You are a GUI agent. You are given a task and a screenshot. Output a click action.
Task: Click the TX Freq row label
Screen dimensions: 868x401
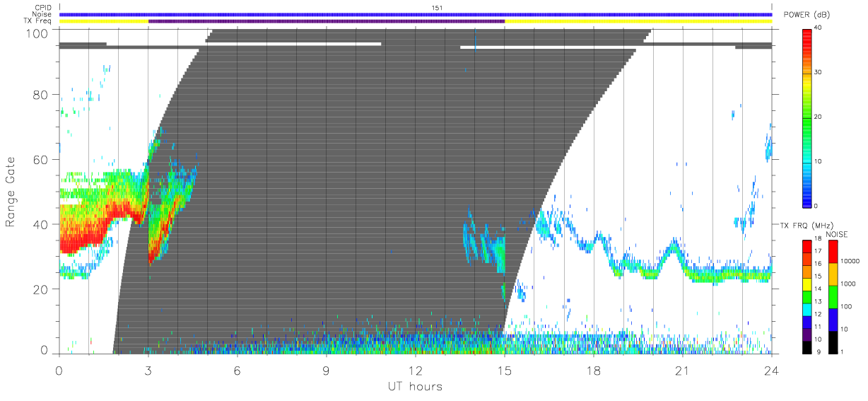(x=39, y=21)
